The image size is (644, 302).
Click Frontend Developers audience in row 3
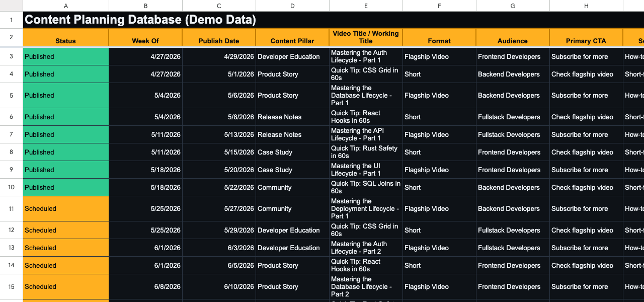[513, 56]
